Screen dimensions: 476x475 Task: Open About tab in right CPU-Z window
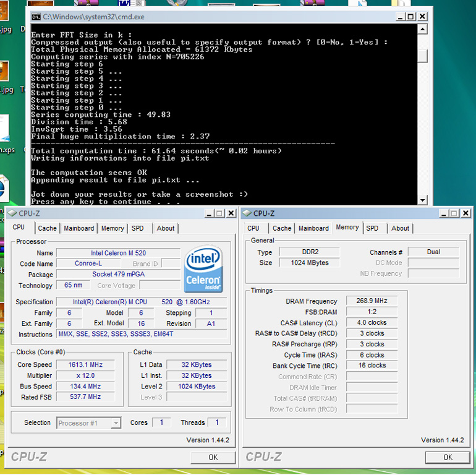tap(400, 228)
